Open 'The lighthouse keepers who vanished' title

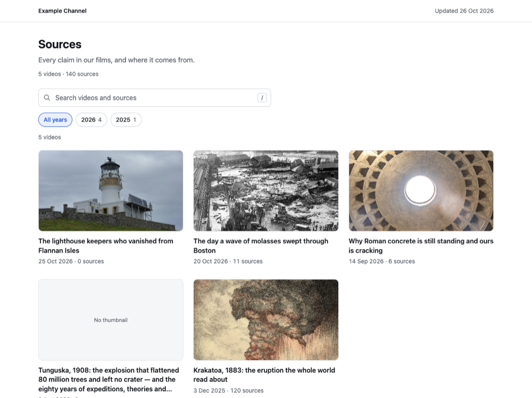(x=106, y=246)
